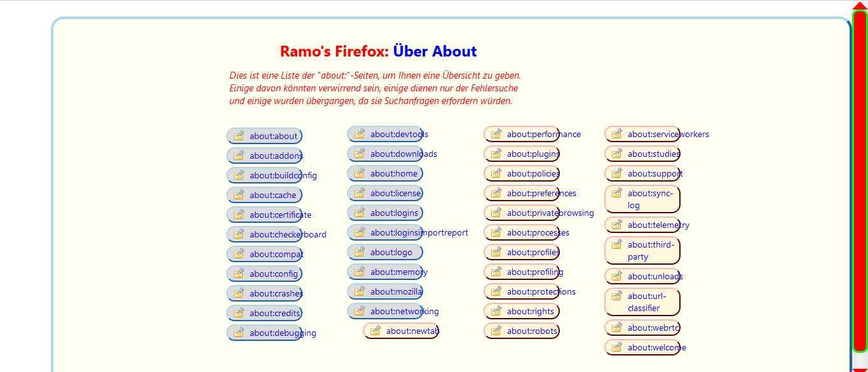The height and width of the screenshot is (372, 868).
Task: Click the scrollbar up arrow
Action: (860, 5)
